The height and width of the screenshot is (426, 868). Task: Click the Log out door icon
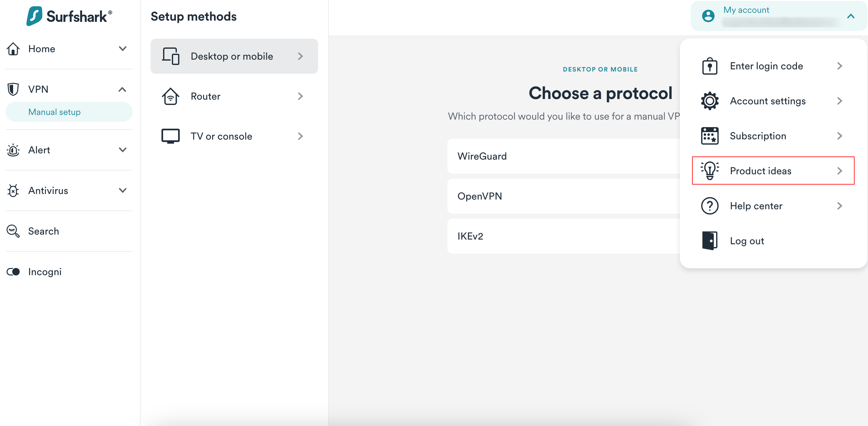click(x=710, y=241)
